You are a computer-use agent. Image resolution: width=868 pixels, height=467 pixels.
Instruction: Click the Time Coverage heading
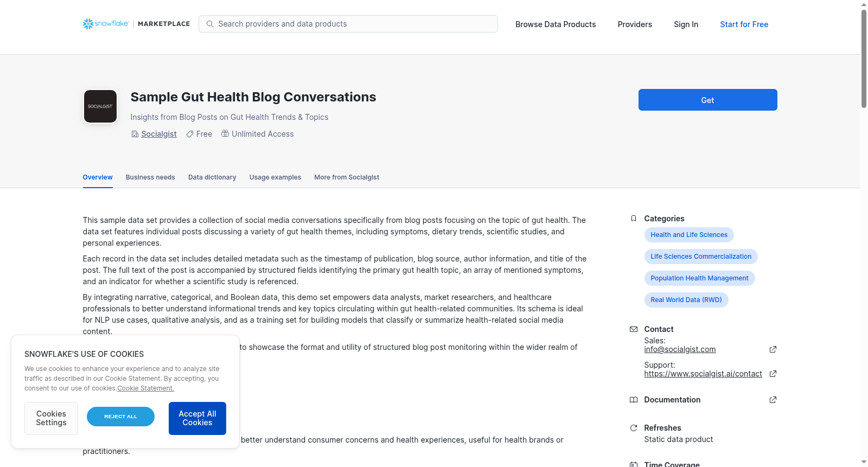[672, 464]
